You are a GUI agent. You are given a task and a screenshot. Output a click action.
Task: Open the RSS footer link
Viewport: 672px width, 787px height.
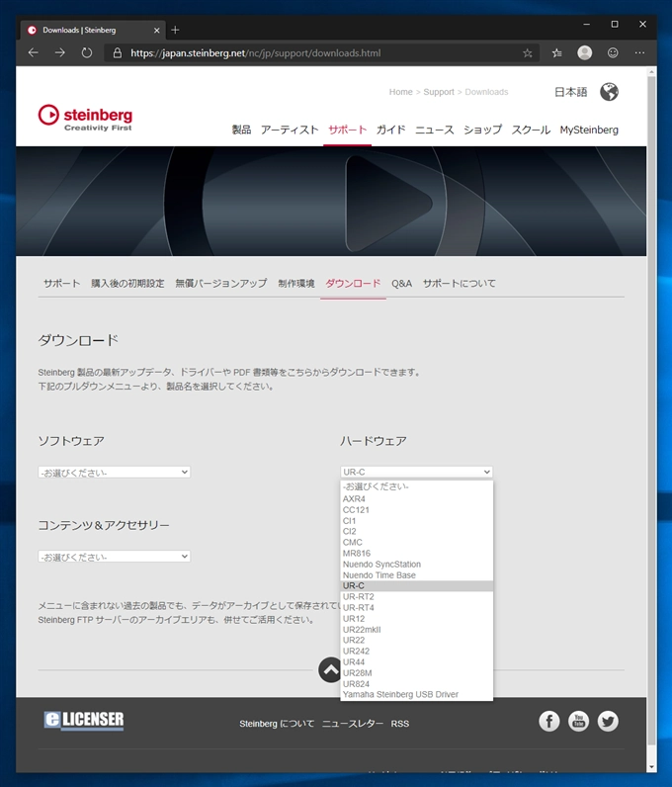pyautogui.click(x=400, y=724)
